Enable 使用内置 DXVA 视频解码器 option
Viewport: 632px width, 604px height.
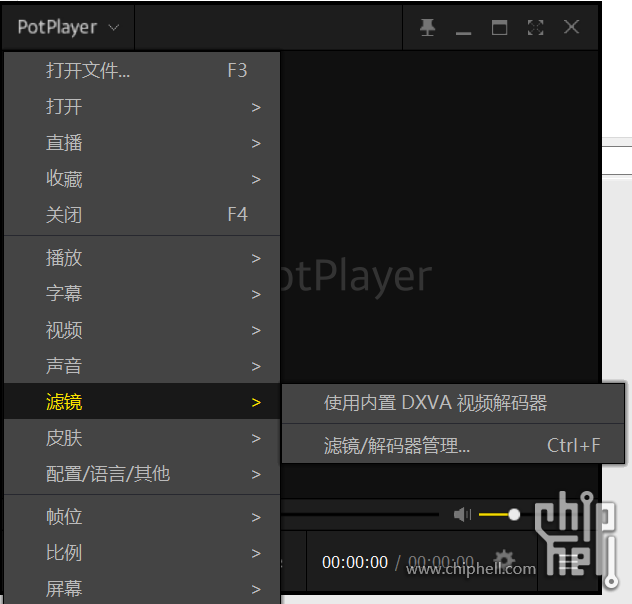[x=453, y=403]
